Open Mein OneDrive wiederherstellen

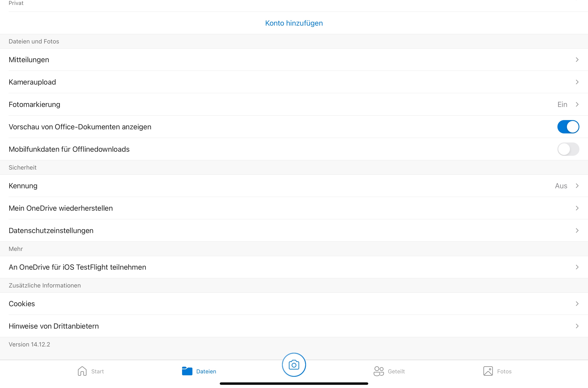point(61,208)
